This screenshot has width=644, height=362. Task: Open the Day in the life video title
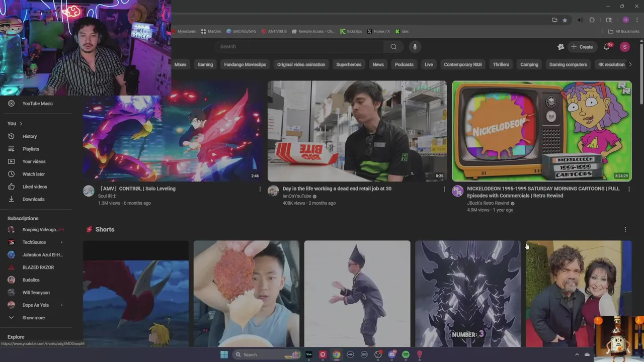click(x=337, y=189)
